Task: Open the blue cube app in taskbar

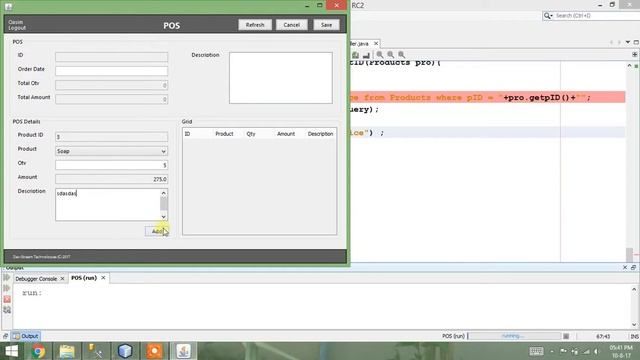Action: point(125,351)
